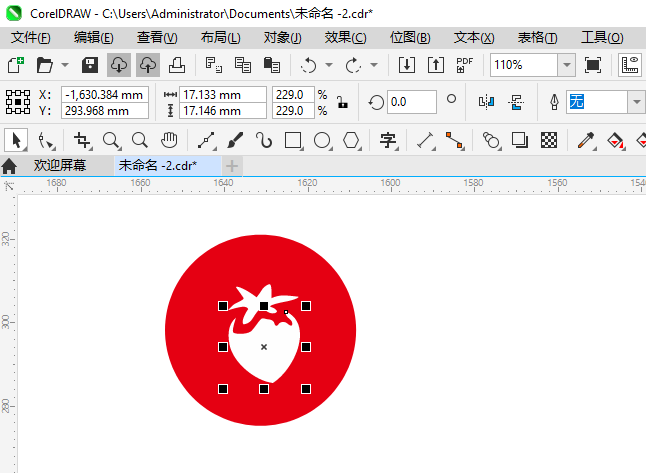Switch to the 欢迎屏幕 tab

60,166
